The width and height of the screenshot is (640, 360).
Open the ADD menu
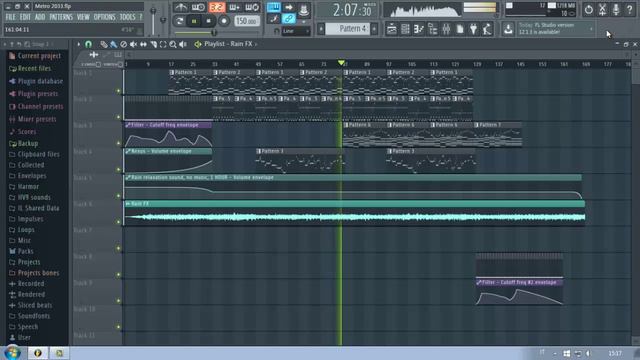pos(40,17)
